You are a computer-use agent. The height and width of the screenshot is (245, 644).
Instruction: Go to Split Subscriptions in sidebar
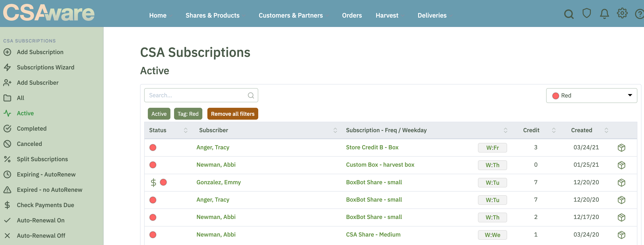click(42, 159)
